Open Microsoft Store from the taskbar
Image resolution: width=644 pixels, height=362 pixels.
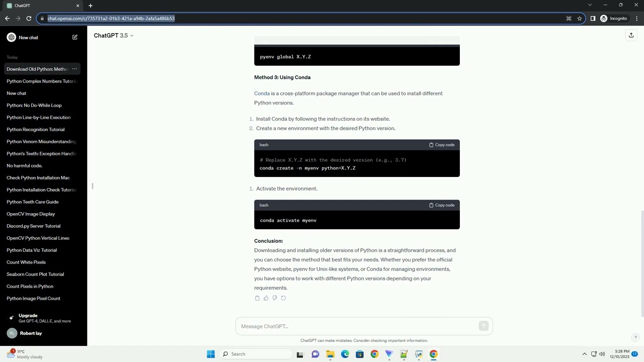point(360,354)
